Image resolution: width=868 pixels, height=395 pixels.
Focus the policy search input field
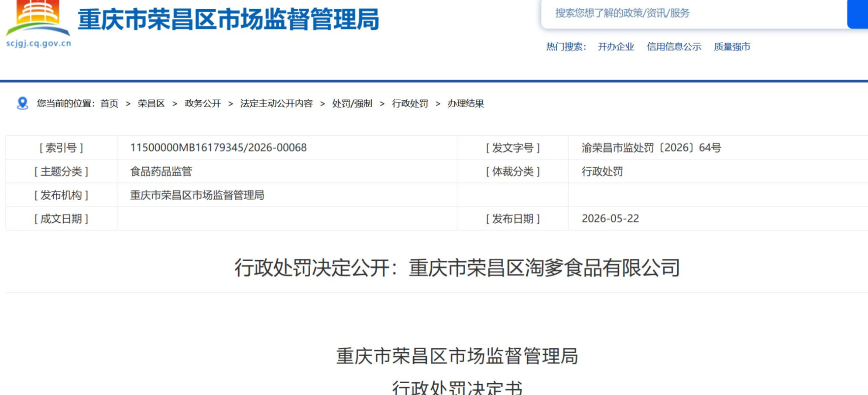[x=694, y=14]
